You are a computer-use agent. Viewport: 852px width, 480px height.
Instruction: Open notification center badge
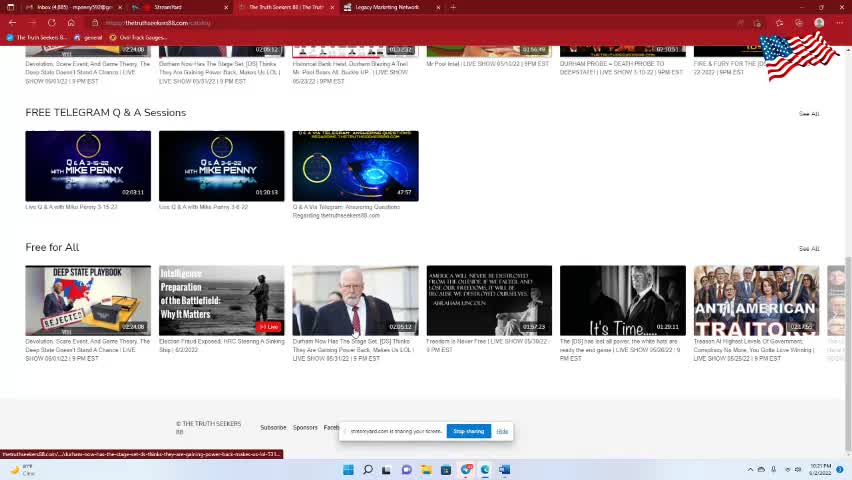pyautogui.click(x=840, y=470)
